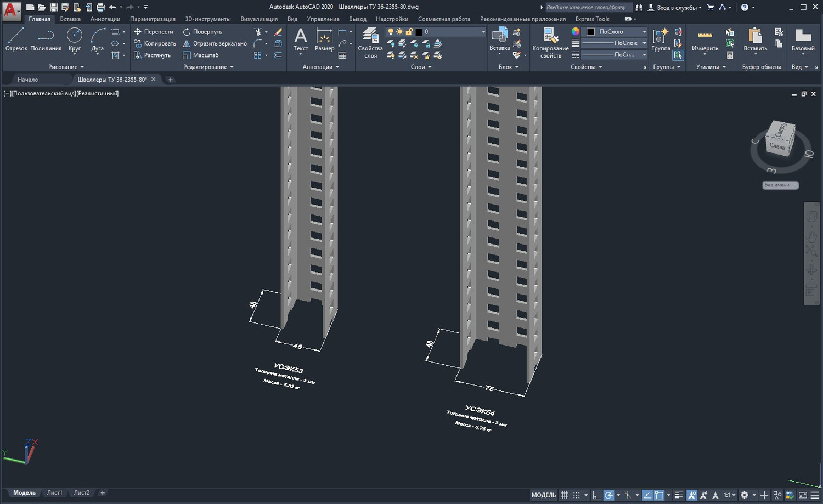Screen dimensions: 823x504
Task: Select the Измерить measure tool
Action: 705,40
